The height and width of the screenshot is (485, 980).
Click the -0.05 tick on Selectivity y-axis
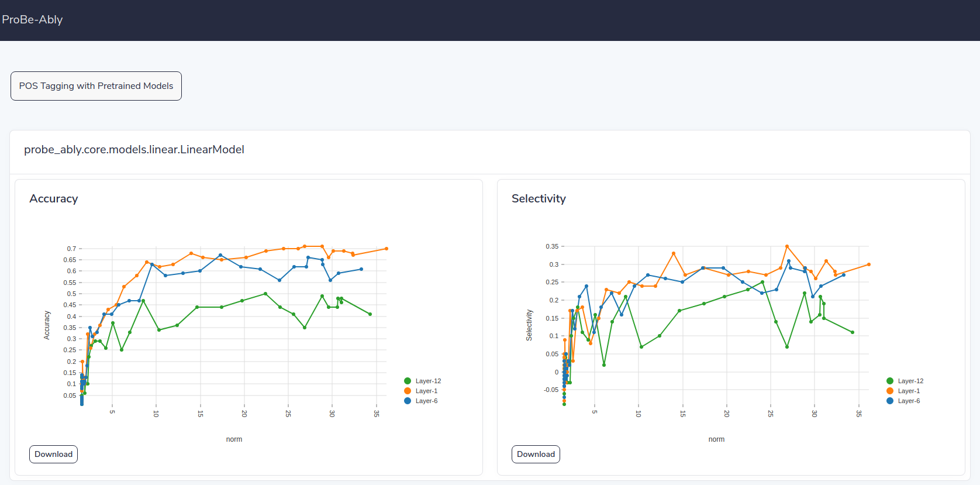click(551, 390)
